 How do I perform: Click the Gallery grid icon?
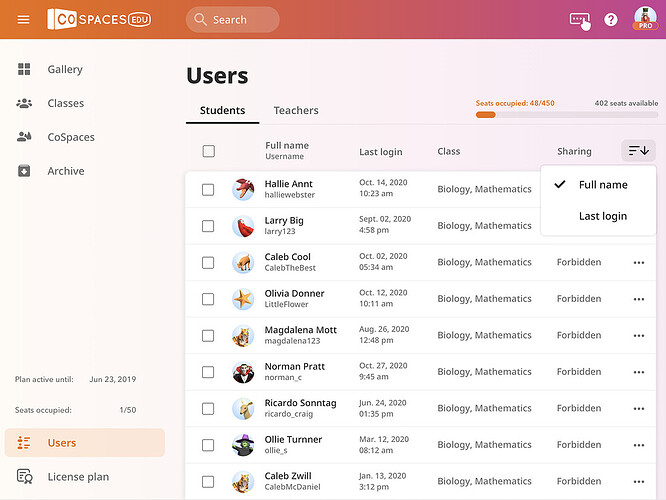[x=24, y=69]
